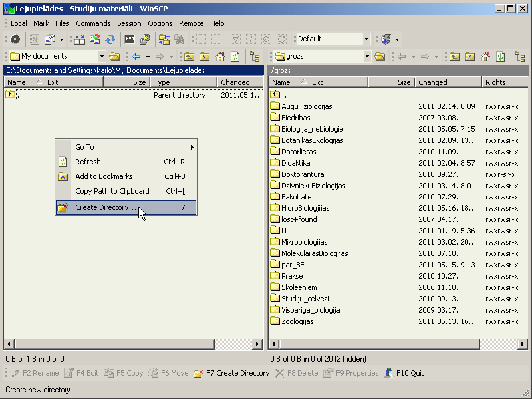Toggle the remote directory tree icon
This screenshot has height=399, width=532.
coord(520,57)
